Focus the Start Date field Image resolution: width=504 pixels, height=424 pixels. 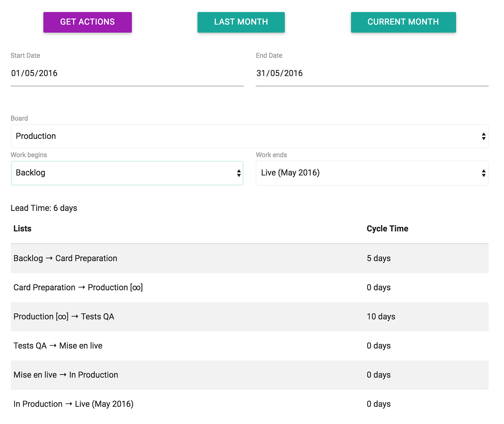point(127,73)
